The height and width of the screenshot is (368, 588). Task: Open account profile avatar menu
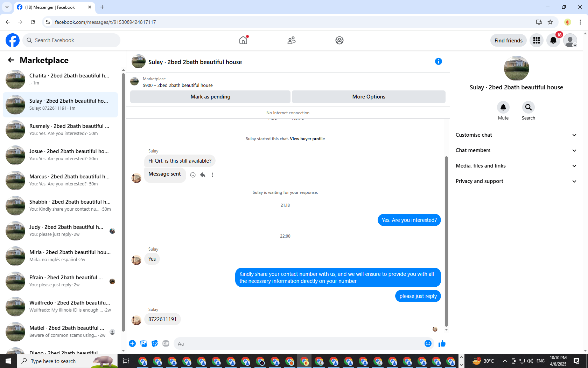point(570,41)
